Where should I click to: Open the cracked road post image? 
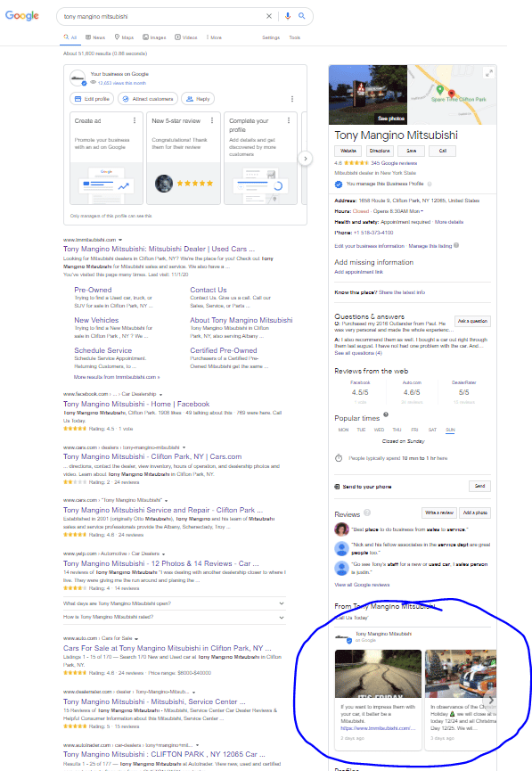point(378,674)
